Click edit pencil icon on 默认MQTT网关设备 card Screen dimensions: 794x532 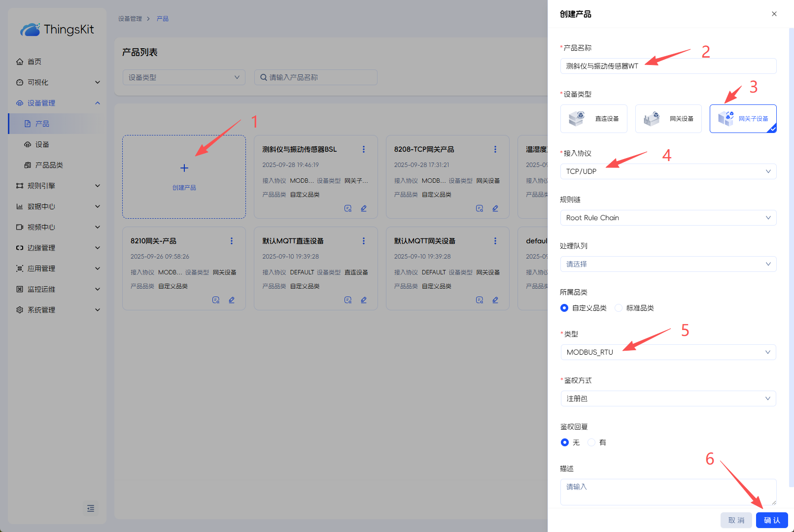point(495,300)
